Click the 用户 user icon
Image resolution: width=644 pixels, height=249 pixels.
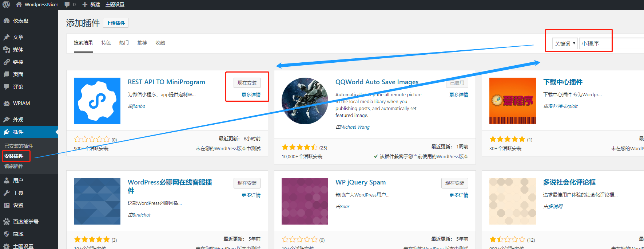pyautogui.click(x=7, y=180)
